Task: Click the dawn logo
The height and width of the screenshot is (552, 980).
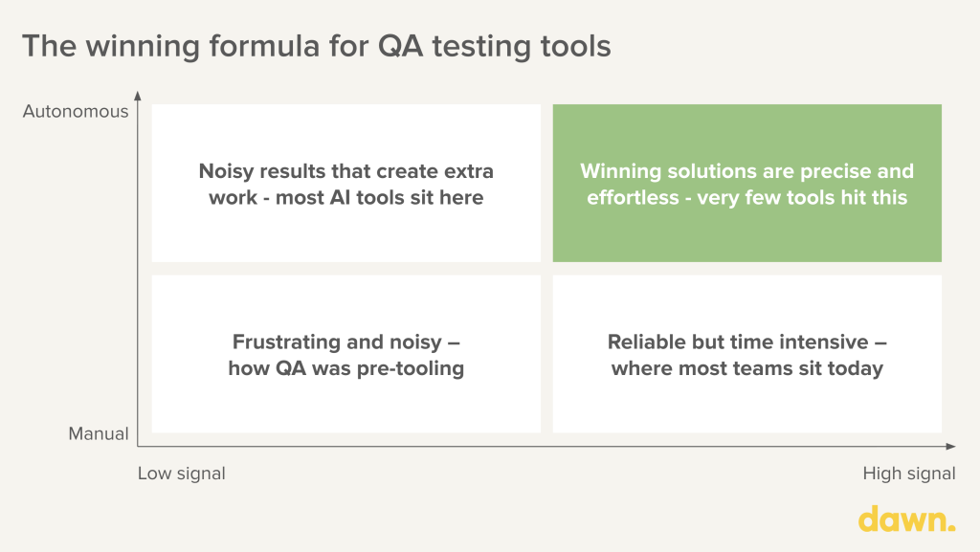Action: coord(906,519)
